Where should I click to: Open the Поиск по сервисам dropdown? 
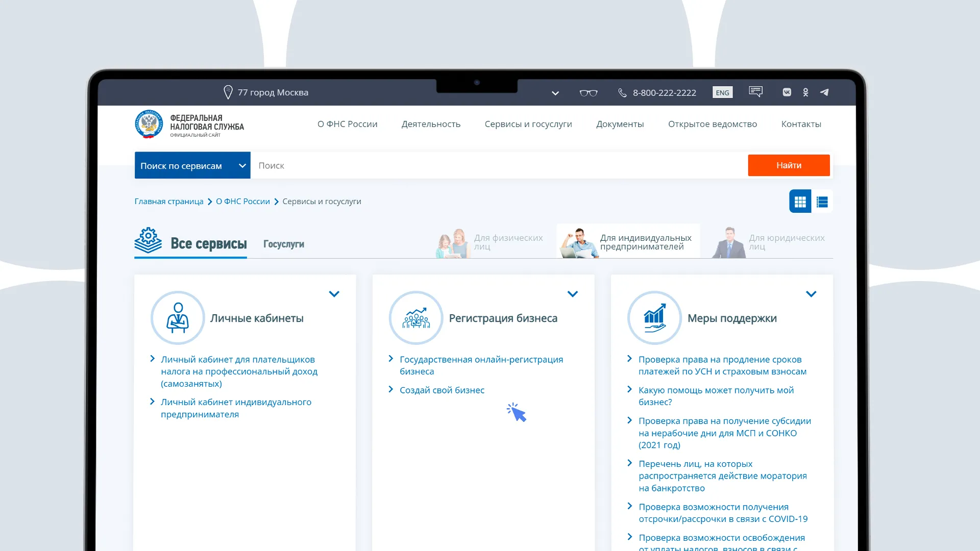tap(192, 165)
